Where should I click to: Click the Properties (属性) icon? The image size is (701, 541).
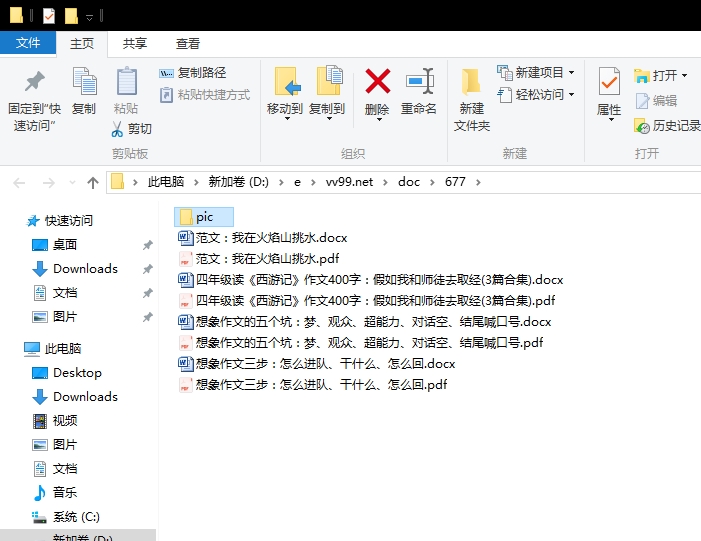click(x=609, y=81)
